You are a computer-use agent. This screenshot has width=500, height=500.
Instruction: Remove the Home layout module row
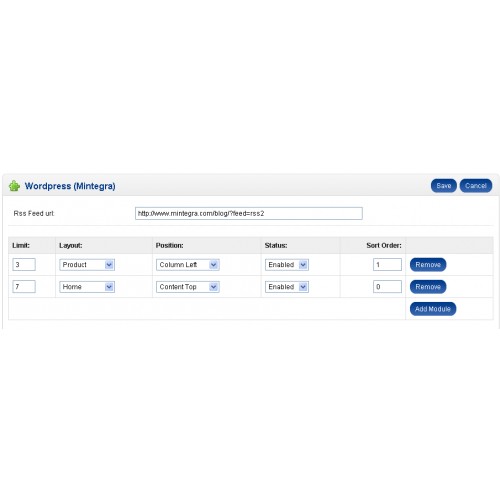(428, 287)
